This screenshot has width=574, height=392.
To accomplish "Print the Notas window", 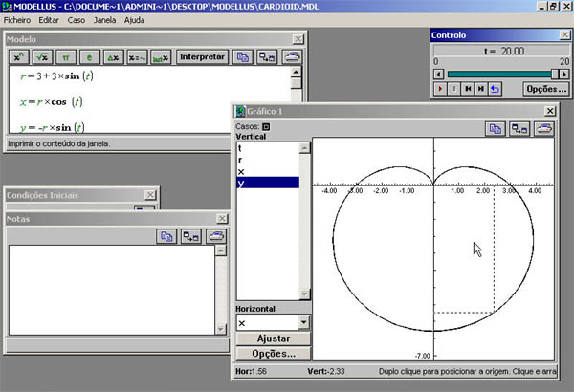I will [215, 236].
